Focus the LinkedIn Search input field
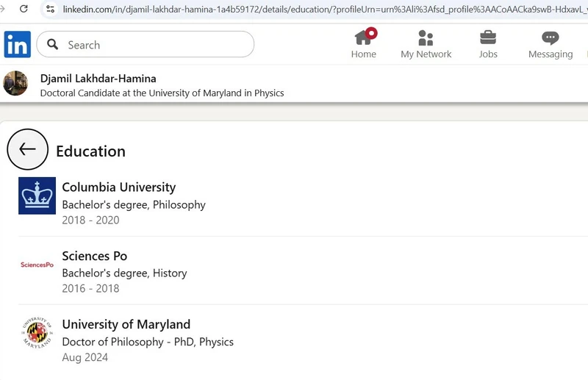This screenshot has height=380, width=588. tap(154, 45)
